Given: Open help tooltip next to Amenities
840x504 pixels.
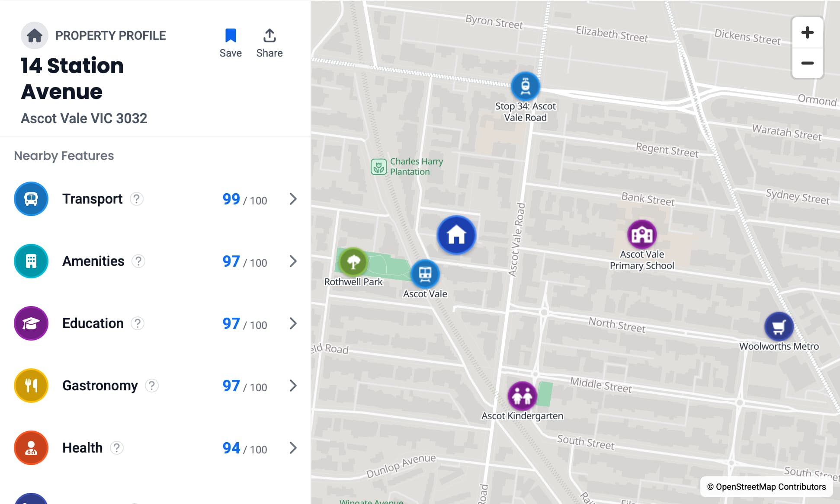Looking at the screenshot, I should pos(138,261).
